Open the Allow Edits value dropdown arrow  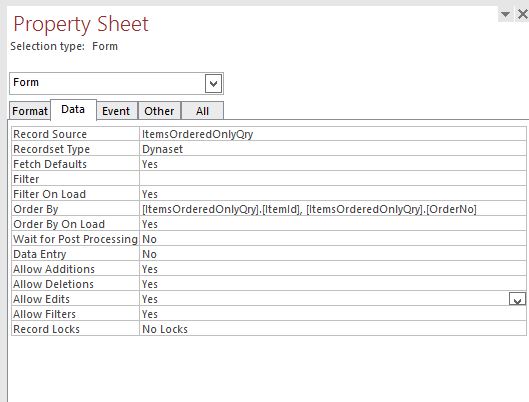[517, 299]
